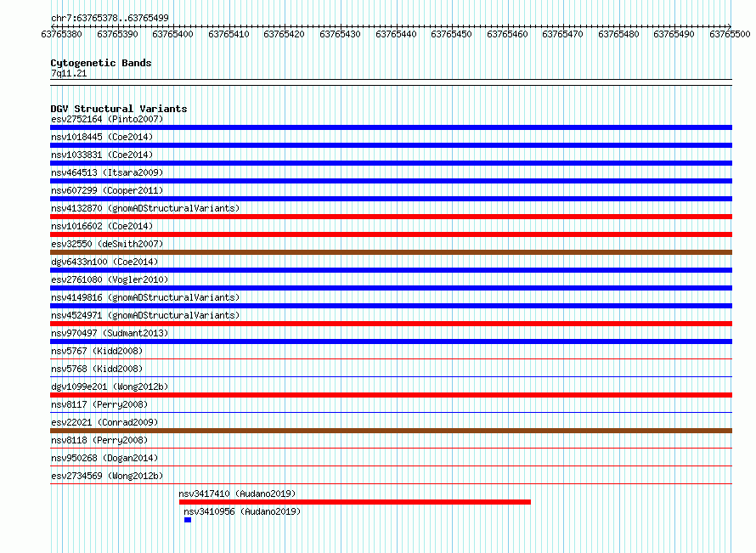Screen dimensions: 756x553
Task: Click ruler position 63765480
Action: click(x=618, y=34)
